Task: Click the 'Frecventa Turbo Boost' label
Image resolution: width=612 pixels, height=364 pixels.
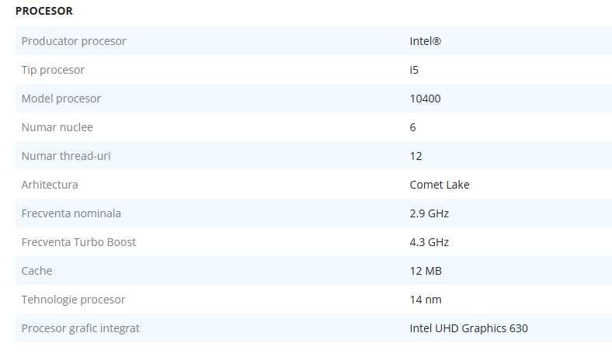Action: coord(78,242)
